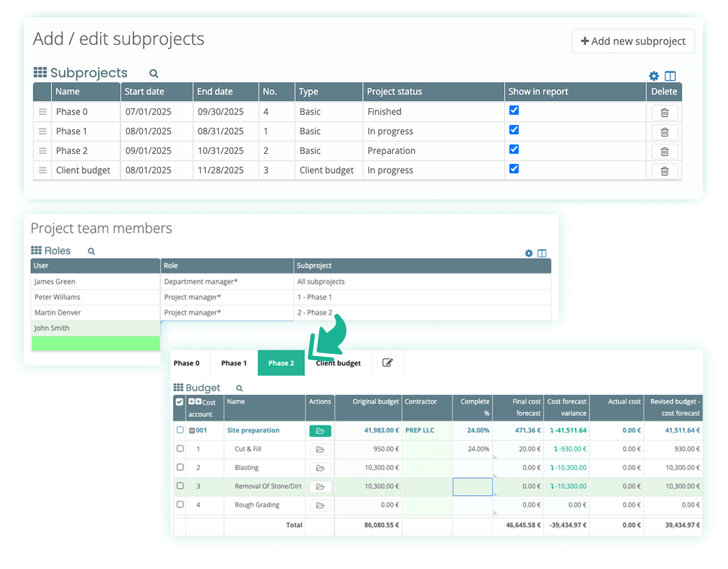The image size is (728, 569).
Task: Open the Site preparation actions folder icon
Action: pos(320,431)
